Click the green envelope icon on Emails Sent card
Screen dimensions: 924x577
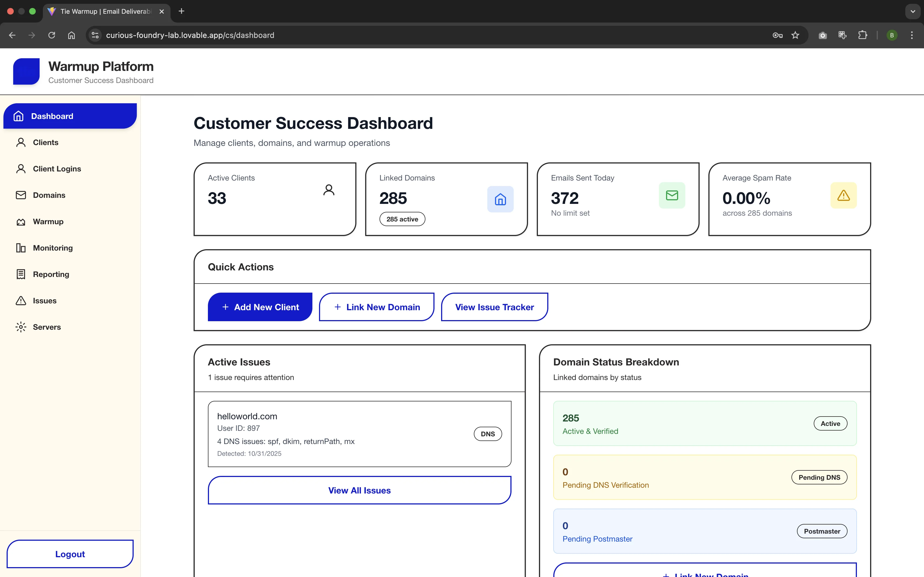click(x=672, y=195)
